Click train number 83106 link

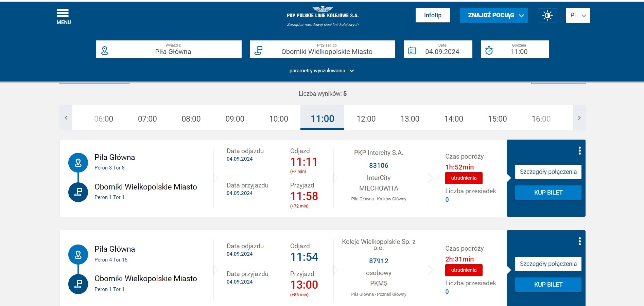pos(379,165)
